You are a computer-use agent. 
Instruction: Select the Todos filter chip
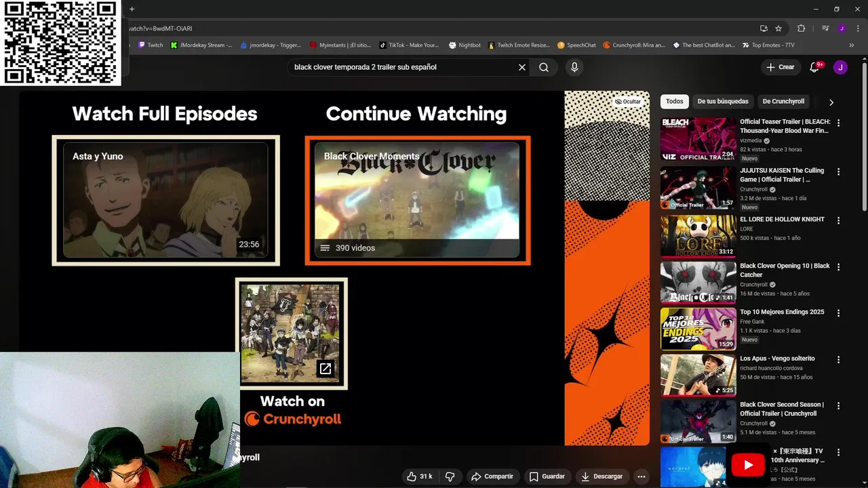pos(675,102)
